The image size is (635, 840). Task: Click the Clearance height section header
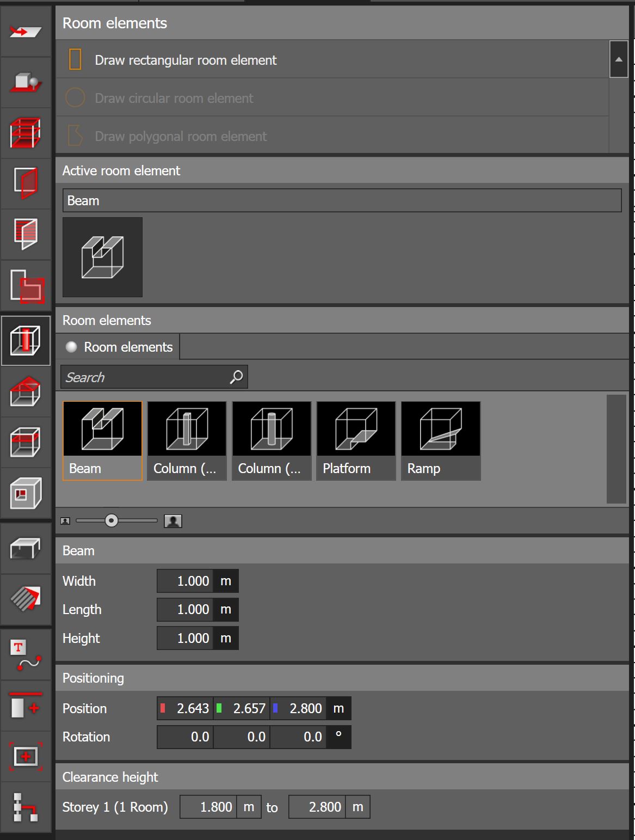[x=342, y=777]
